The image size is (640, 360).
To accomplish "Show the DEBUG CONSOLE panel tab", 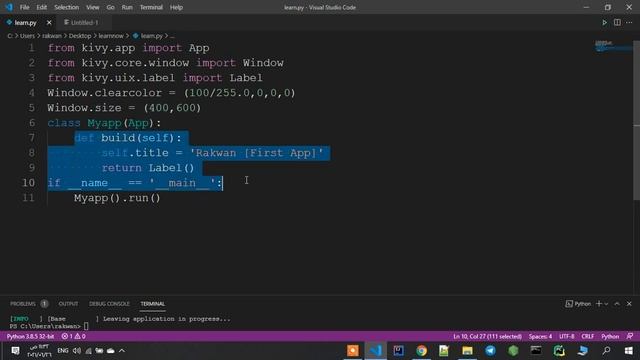I will [109, 304].
